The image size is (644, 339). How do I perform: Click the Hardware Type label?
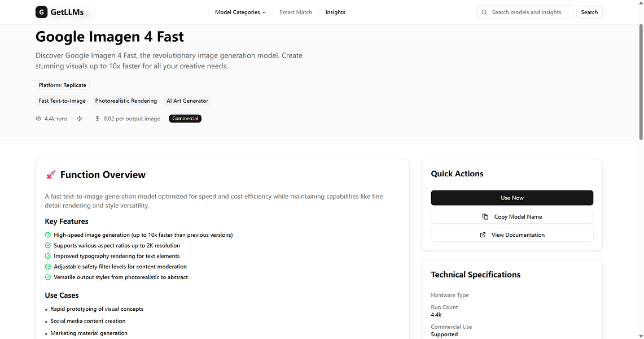click(450, 295)
